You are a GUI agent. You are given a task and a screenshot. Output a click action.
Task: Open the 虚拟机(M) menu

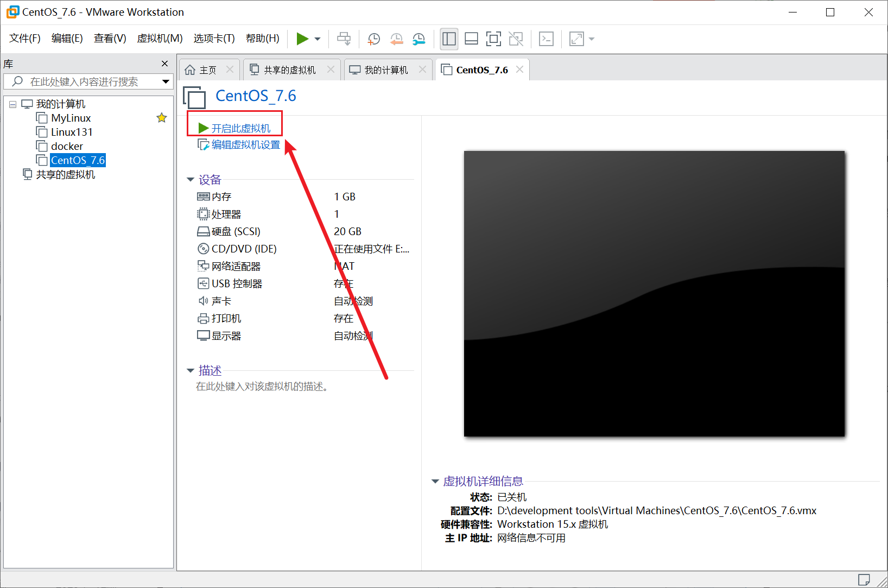tap(160, 39)
